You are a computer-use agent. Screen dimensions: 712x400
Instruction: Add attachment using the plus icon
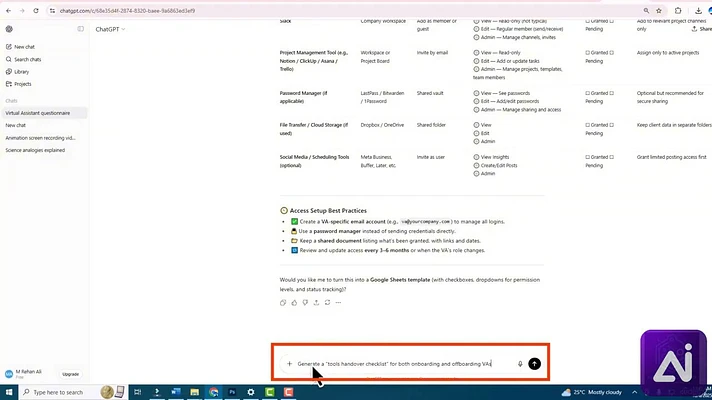click(x=289, y=364)
